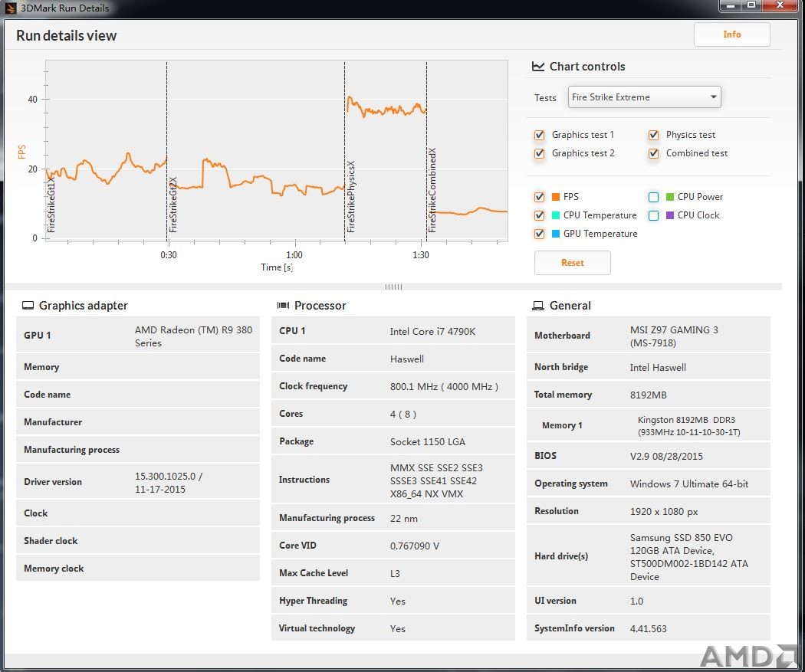The width and height of the screenshot is (805, 672).
Task: Open the Info button
Action: 731,34
